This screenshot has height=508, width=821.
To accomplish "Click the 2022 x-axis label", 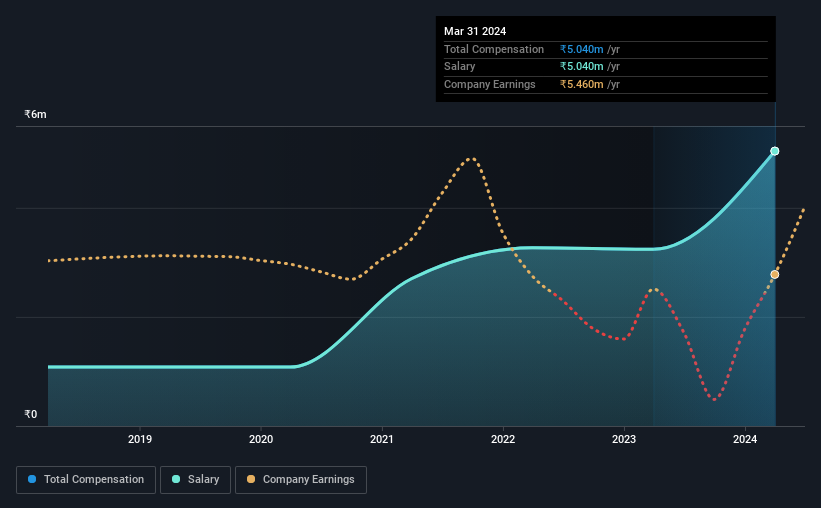I will pos(503,439).
